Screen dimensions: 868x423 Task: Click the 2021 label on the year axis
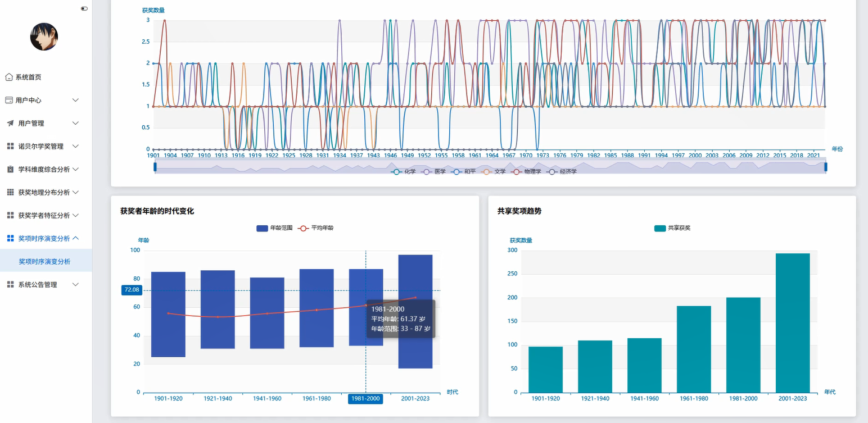click(x=813, y=155)
